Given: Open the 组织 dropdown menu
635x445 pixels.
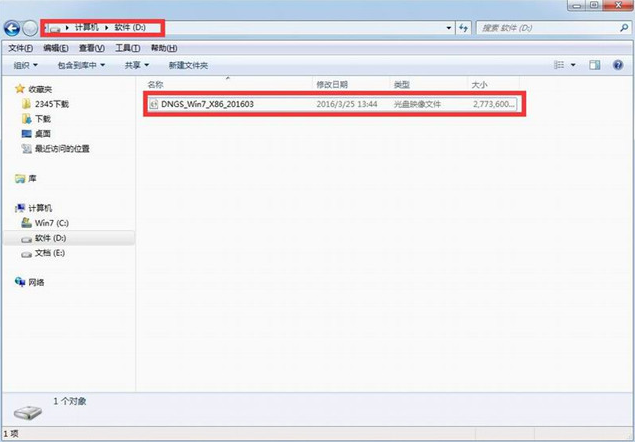Looking at the screenshot, I should (x=26, y=65).
